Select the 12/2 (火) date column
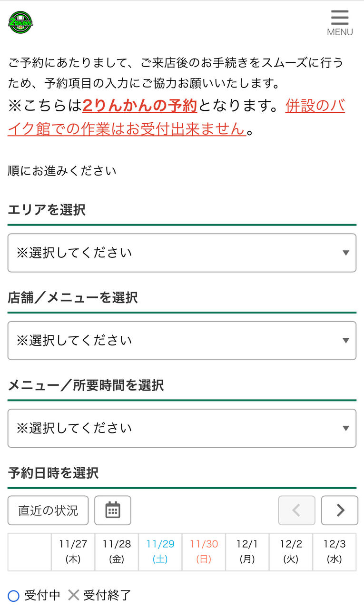Image resolution: width=364 pixels, height=609 pixels. 291,551
